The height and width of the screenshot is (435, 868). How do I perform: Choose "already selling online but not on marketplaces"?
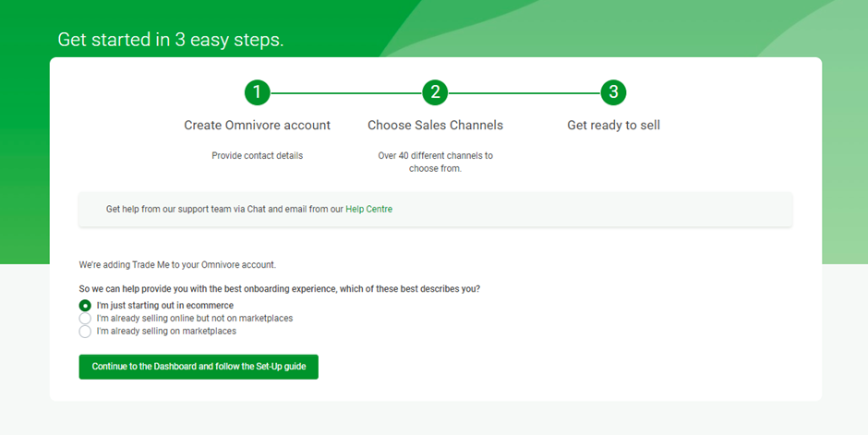(85, 319)
